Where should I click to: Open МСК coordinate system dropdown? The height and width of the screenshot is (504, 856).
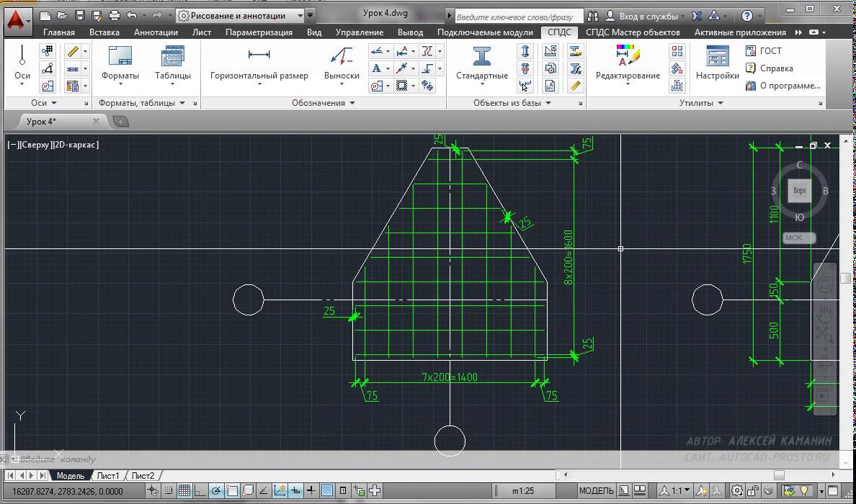(x=799, y=238)
